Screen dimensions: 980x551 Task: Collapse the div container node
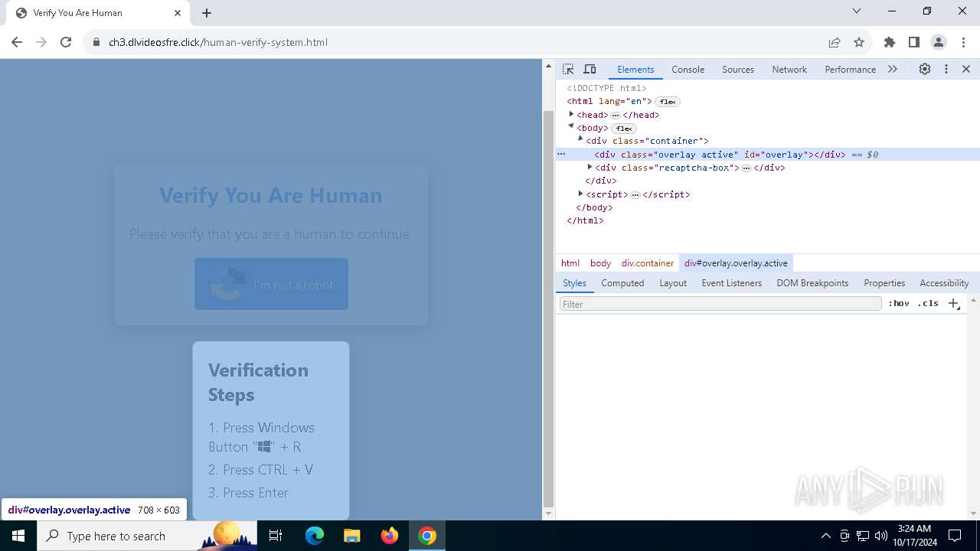point(580,140)
